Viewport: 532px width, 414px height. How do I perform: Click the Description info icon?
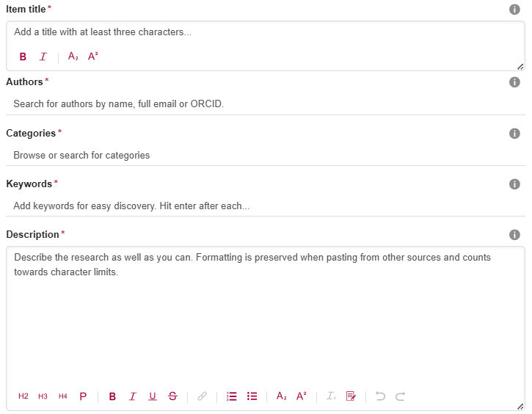pyautogui.click(x=514, y=235)
